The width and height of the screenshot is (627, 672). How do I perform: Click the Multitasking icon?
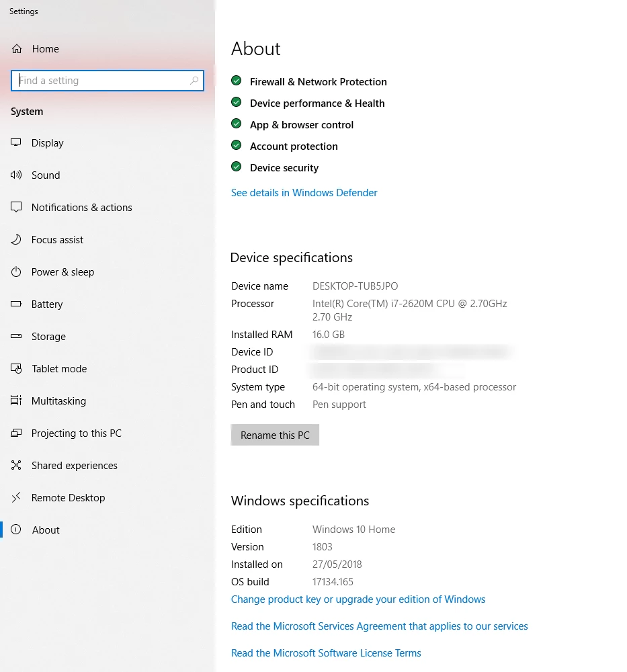pyautogui.click(x=16, y=401)
